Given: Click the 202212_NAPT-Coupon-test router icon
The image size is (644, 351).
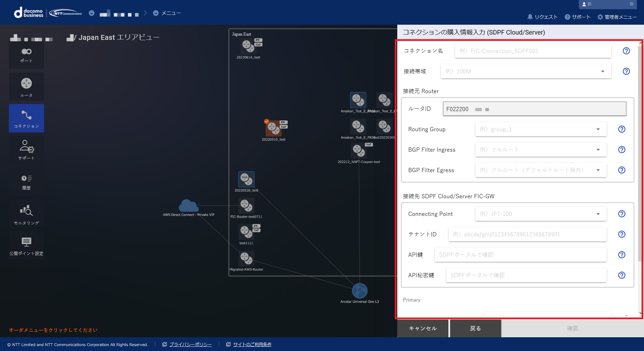Looking at the screenshot, I should [359, 151].
